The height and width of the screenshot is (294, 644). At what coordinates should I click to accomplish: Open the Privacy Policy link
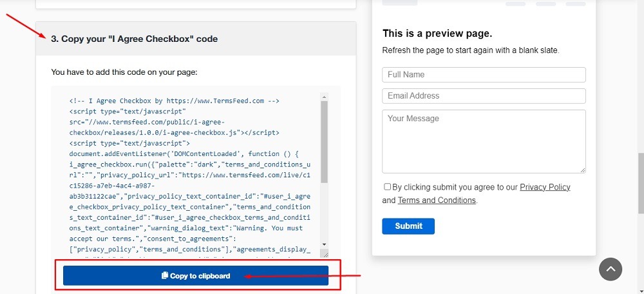click(x=545, y=187)
